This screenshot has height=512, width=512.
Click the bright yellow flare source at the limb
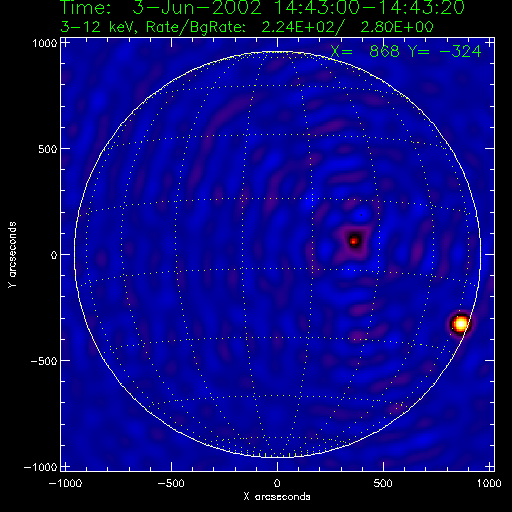(x=461, y=323)
